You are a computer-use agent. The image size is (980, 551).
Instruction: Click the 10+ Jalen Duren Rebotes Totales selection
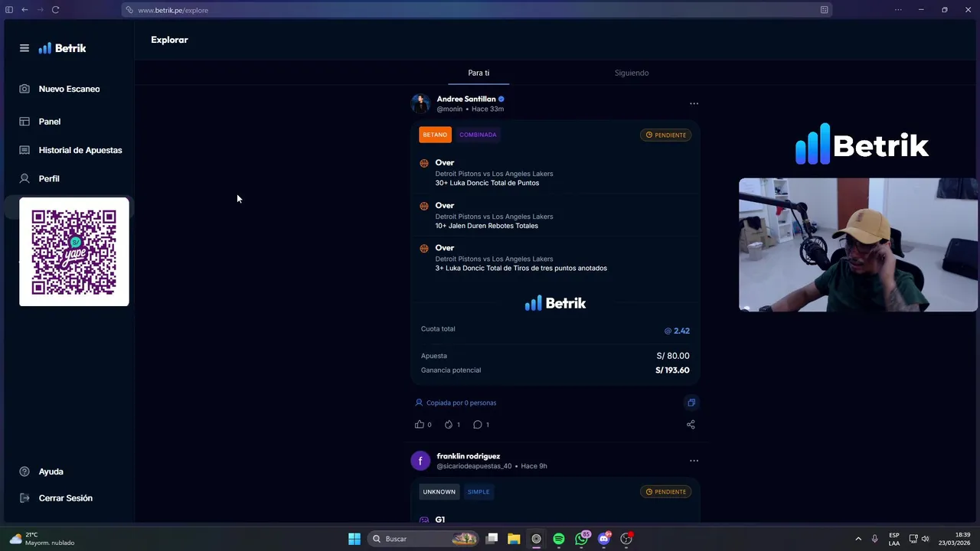(486, 226)
